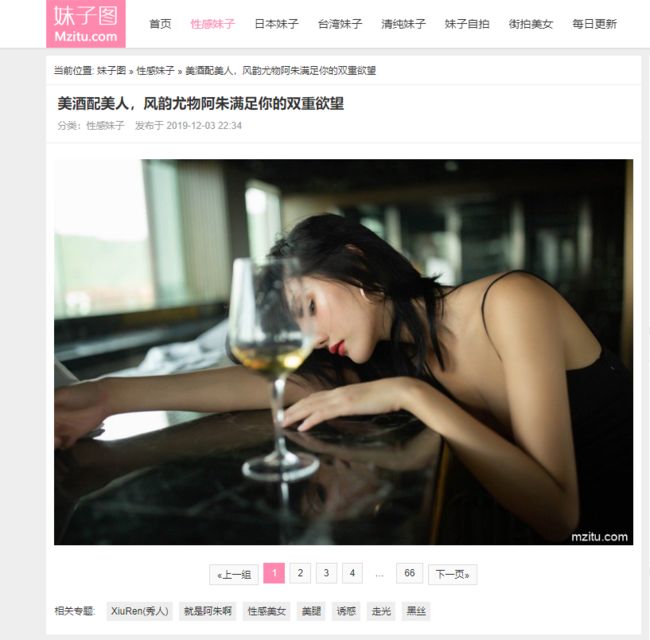Click the Mzitu.com pink logo

[x=86, y=24]
